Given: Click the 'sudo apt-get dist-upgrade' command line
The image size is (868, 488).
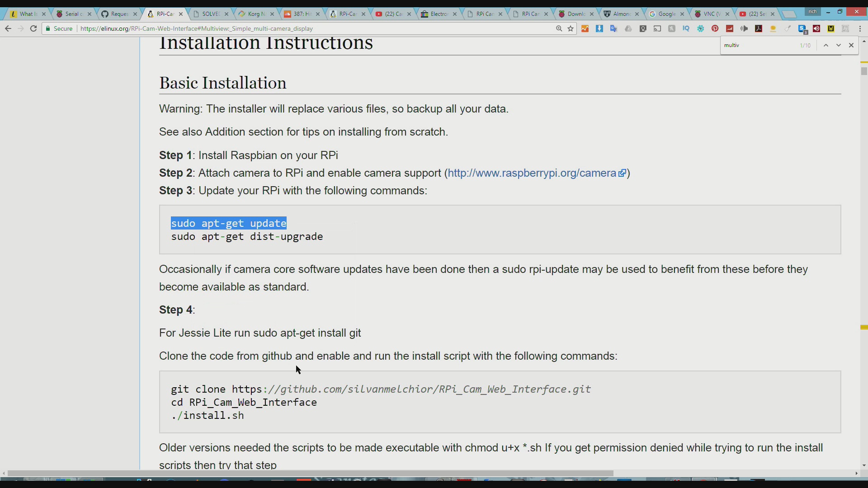Looking at the screenshot, I should pos(247,237).
